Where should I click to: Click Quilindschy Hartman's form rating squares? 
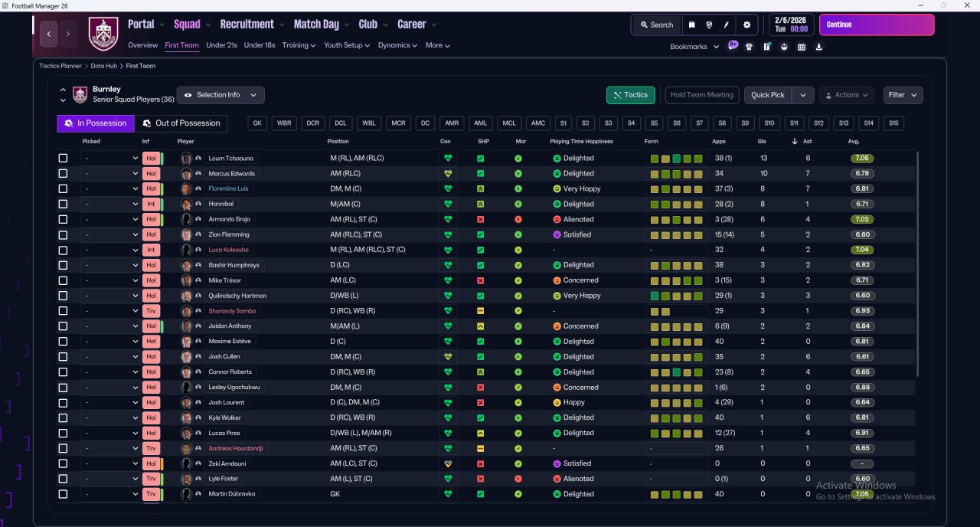point(676,296)
